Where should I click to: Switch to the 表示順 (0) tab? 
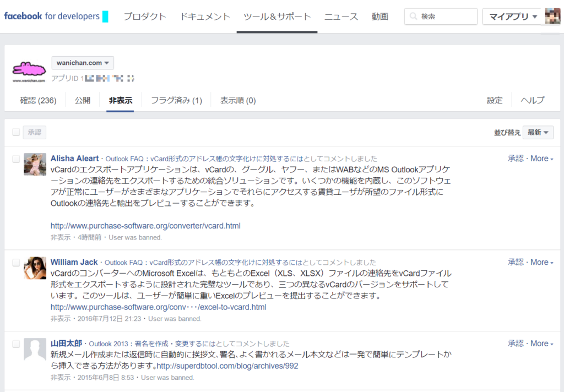pyautogui.click(x=238, y=100)
